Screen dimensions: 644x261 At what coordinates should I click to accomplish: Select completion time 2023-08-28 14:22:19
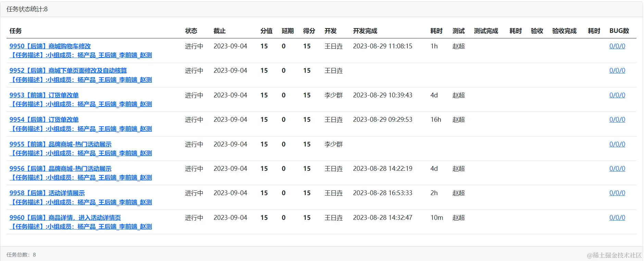click(383, 168)
